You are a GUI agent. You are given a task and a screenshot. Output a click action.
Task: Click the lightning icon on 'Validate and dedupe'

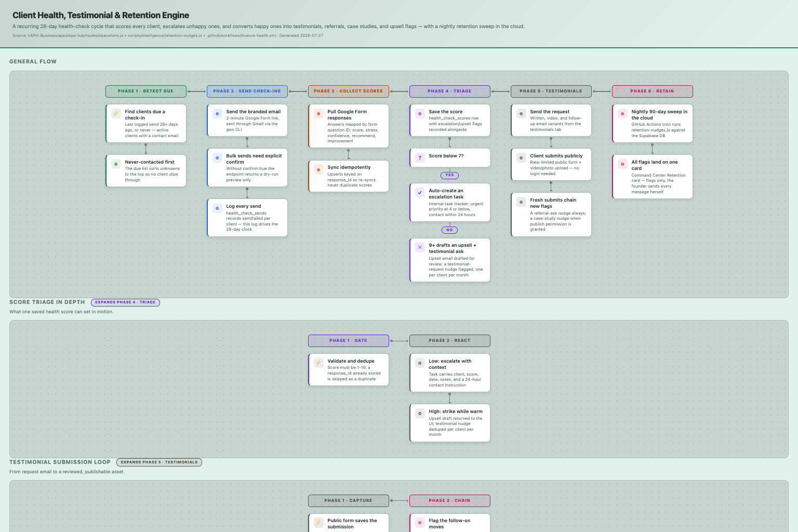[x=318, y=363]
